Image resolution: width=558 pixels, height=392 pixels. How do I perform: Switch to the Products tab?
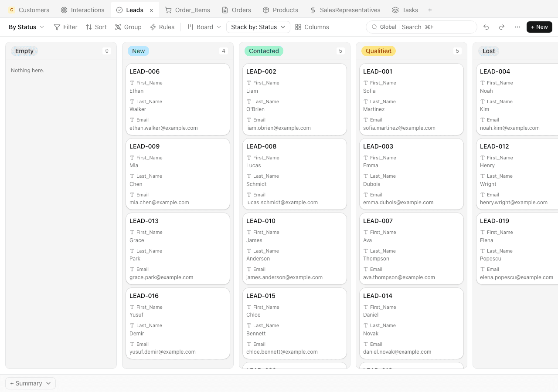pos(281,10)
